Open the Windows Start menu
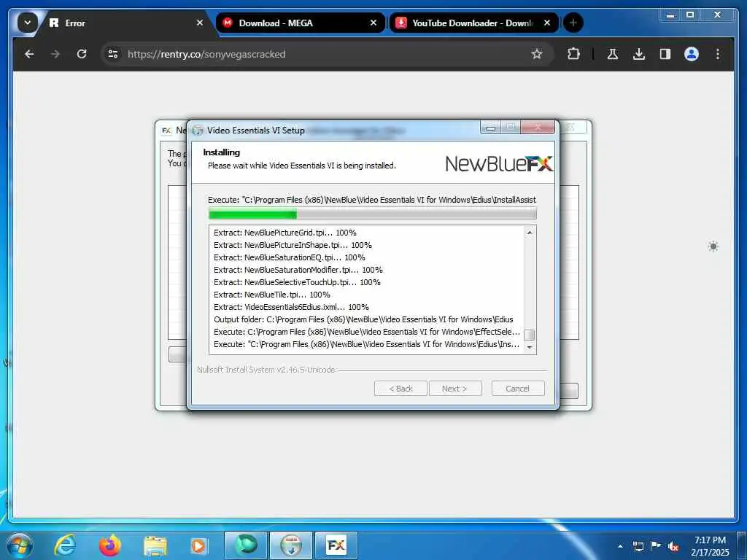The width and height of the screenshot is (747, 560). click(18, 545)
